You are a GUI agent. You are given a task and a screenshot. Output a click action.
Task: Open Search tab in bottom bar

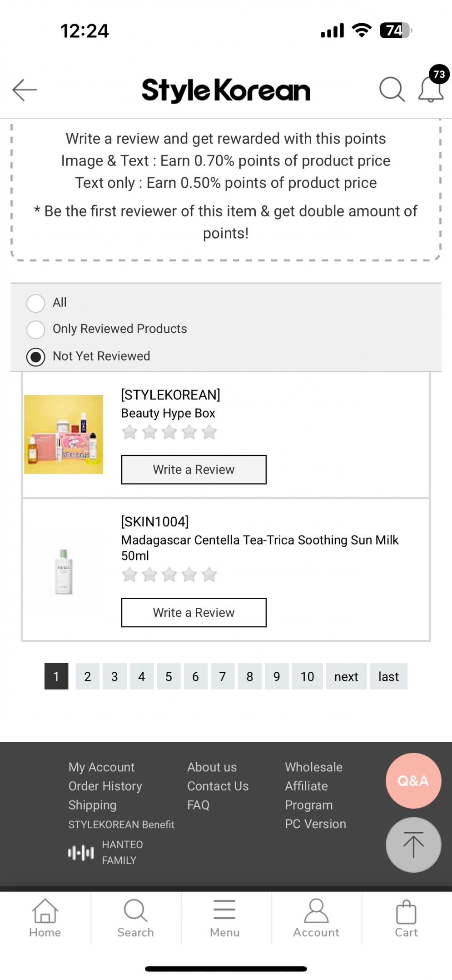135,918
